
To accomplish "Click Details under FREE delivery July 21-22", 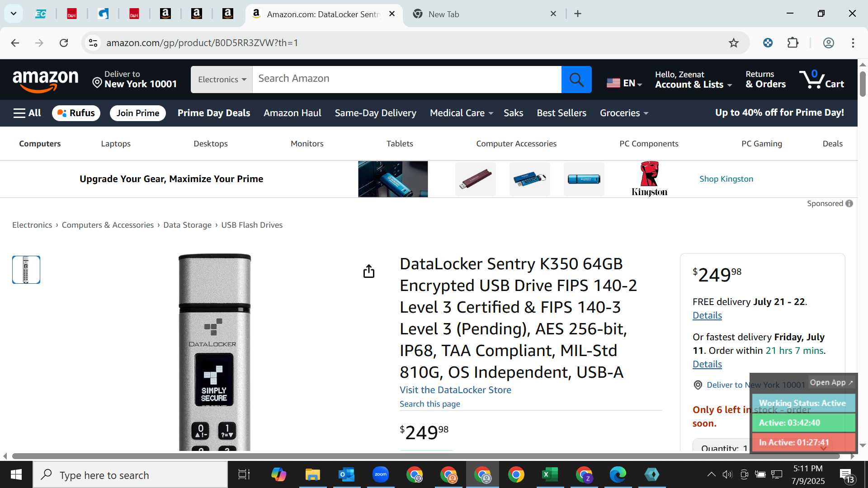I will click(x=707, y=315).
